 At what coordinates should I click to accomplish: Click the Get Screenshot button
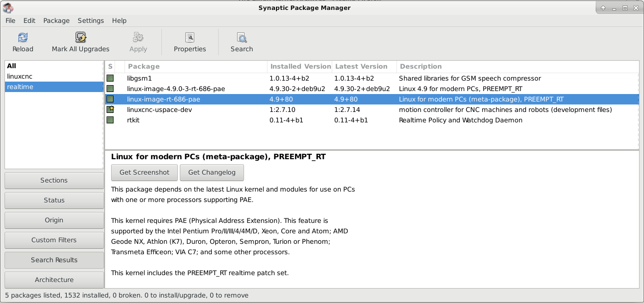144,172
